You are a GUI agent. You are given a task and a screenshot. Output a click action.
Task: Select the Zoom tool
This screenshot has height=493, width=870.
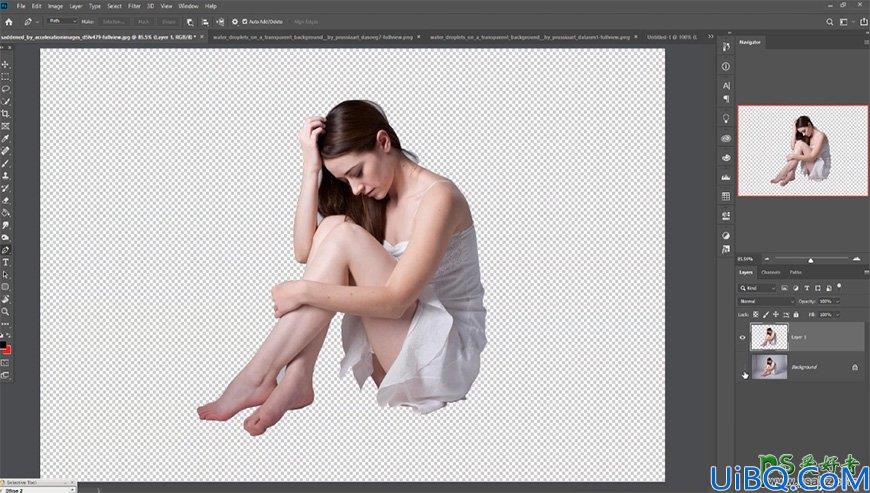click(x=6, y=312)
